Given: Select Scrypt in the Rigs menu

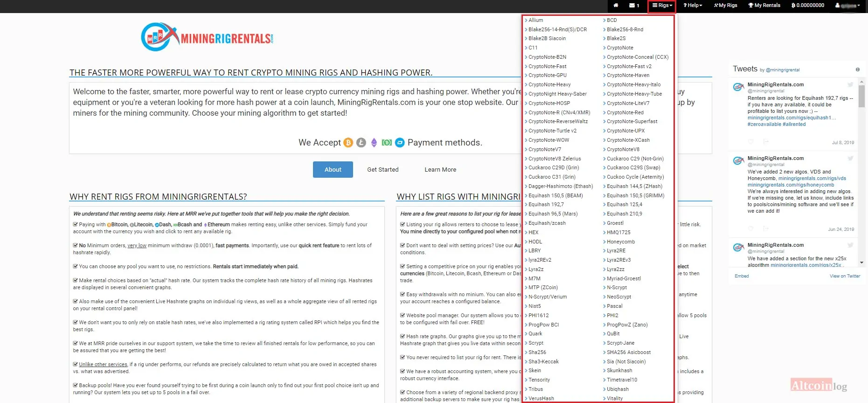Looking at the screenshot, I should pos(535,343).
